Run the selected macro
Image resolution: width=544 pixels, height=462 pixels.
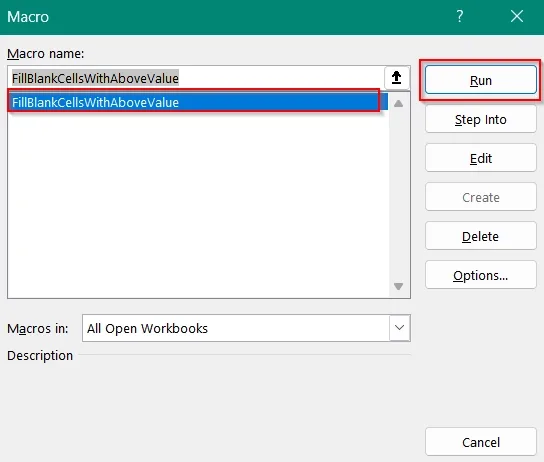[x=481, y=80]
